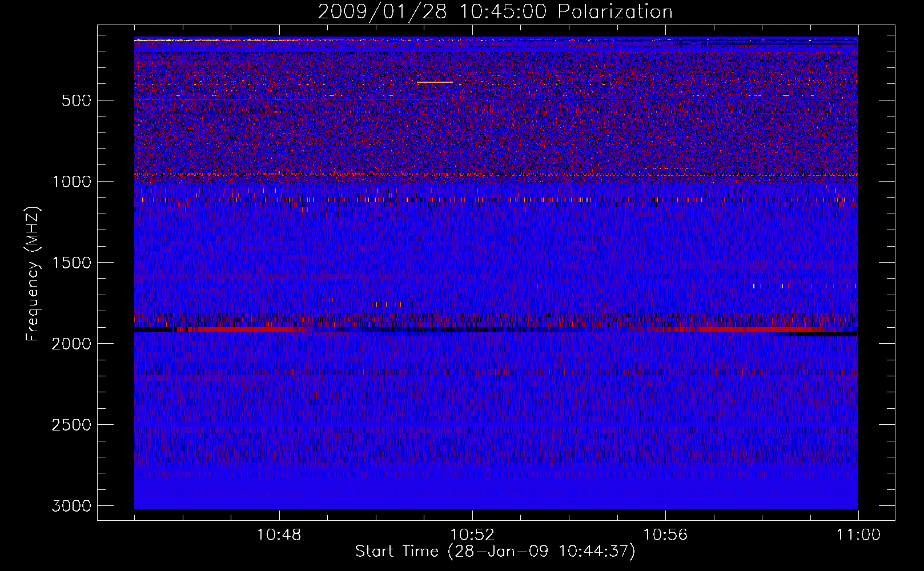
Task: Click the 10:48 time tick label
Action: (x=279, y=535)
